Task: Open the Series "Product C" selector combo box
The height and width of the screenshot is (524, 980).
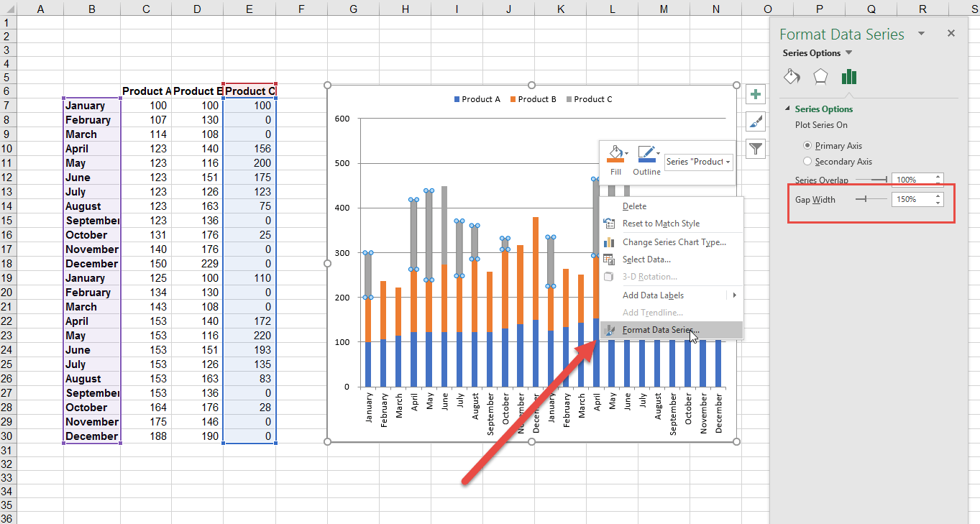Action: click(x=698, y=161)
